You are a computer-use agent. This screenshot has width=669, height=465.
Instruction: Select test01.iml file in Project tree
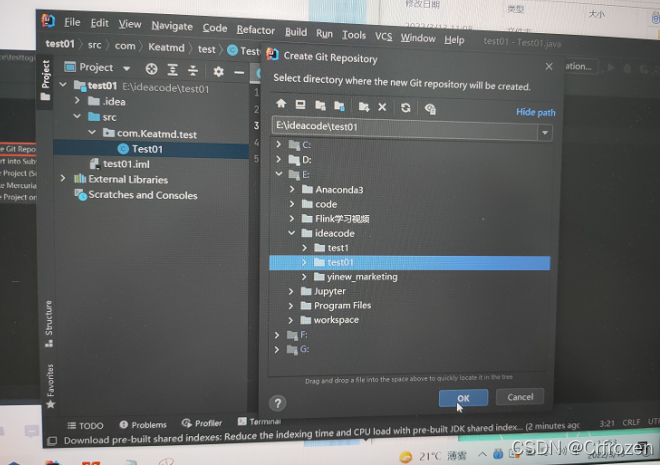[x=119, y=164]
